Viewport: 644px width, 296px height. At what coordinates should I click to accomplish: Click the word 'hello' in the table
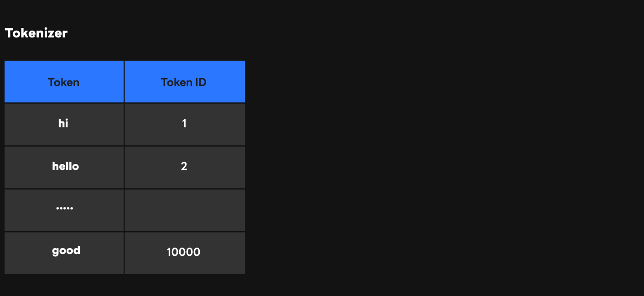(65, 166)
